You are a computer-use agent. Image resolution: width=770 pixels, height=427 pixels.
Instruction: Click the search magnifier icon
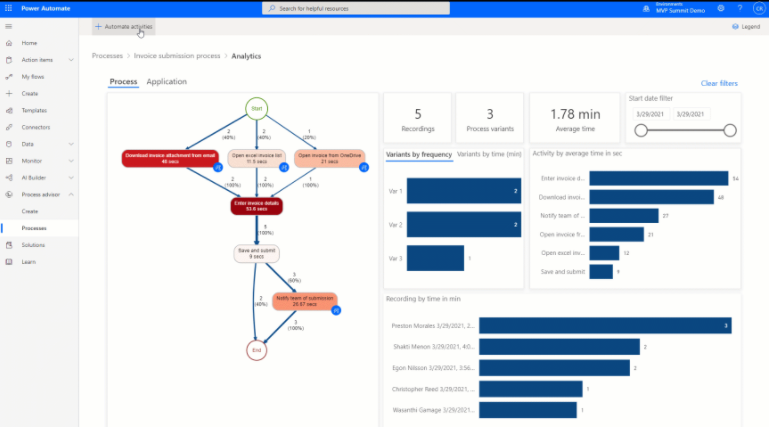pyautogui.click(x=272, y=8)
